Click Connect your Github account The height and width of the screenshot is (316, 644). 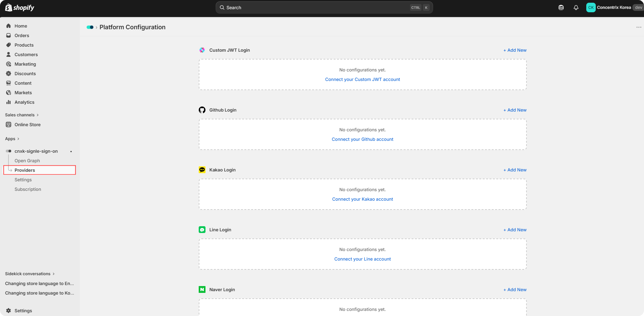[x=362, y=139]
